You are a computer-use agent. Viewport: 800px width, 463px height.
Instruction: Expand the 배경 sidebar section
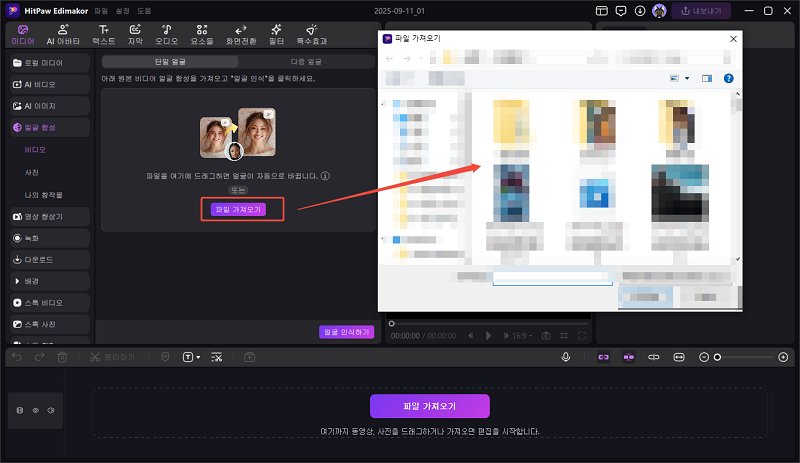(x=49, y=281)
